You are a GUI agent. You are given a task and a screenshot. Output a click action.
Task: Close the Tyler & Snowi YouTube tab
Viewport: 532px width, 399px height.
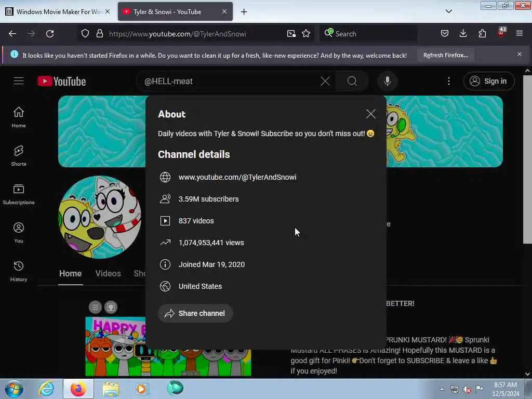tap(224, 11)
